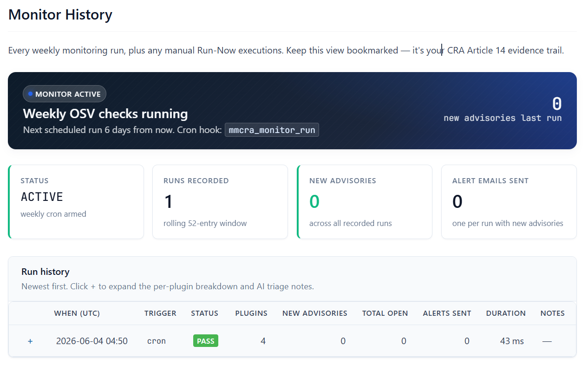
Task: Click the green 0 in New Advisories card
Action: (314, 201)
